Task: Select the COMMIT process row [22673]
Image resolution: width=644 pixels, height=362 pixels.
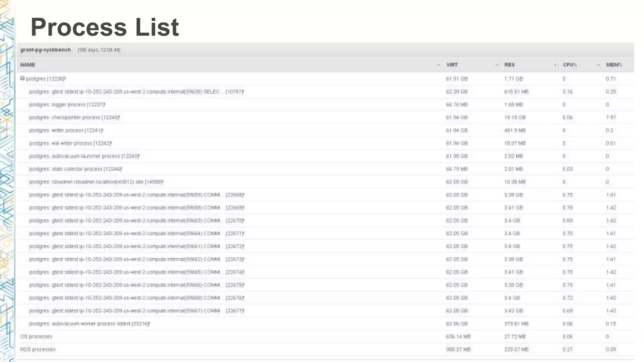Action: click(x=326, y=259)
